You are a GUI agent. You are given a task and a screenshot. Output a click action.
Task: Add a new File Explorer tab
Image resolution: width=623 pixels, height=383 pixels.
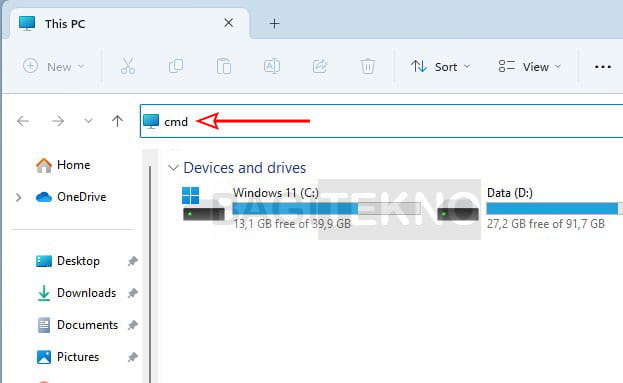274,23
